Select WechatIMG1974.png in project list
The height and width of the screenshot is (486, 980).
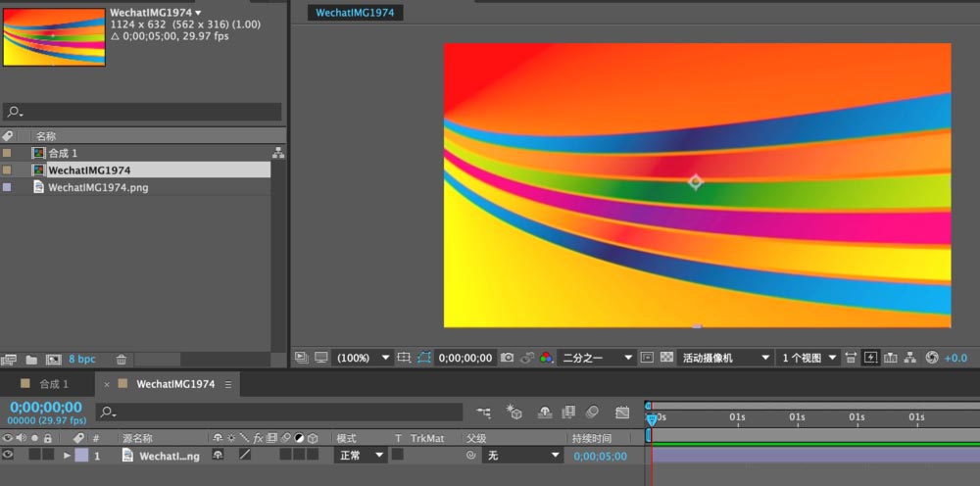point(98,187)
